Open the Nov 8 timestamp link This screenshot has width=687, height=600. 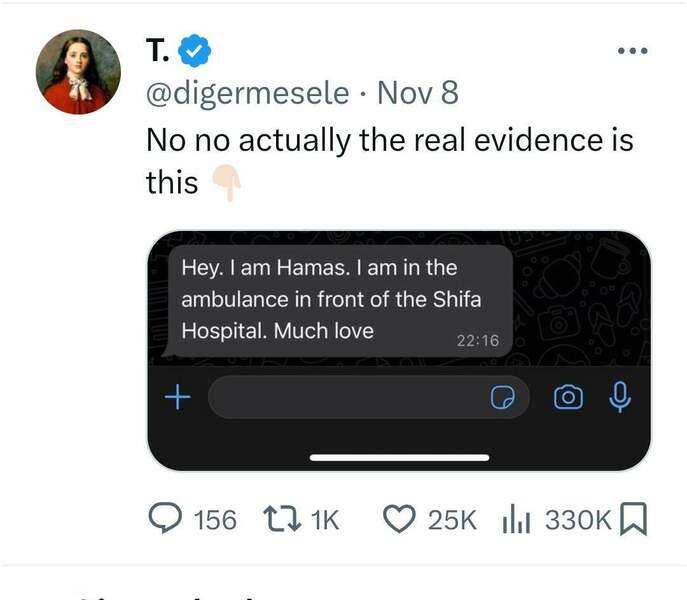tap(418, 93)
